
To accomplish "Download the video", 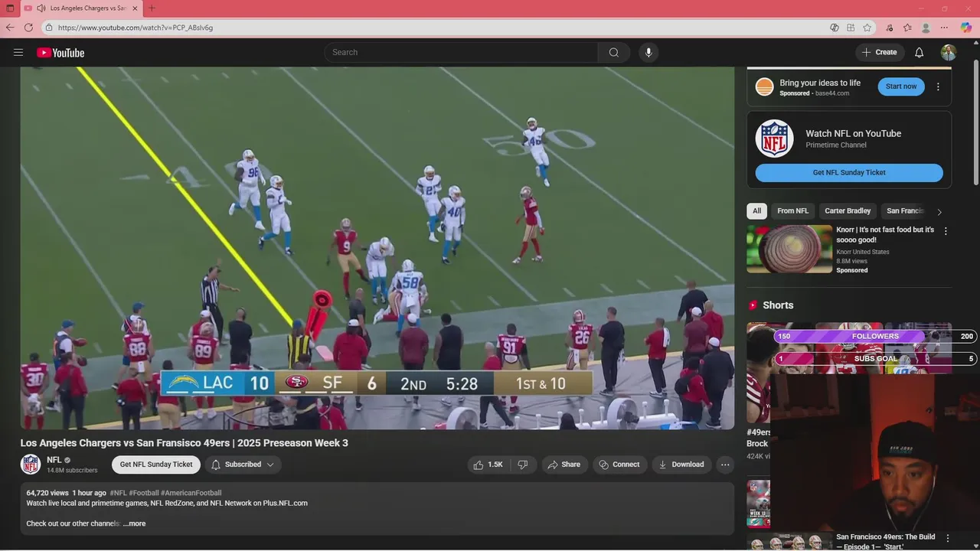I will coord(681,465).
